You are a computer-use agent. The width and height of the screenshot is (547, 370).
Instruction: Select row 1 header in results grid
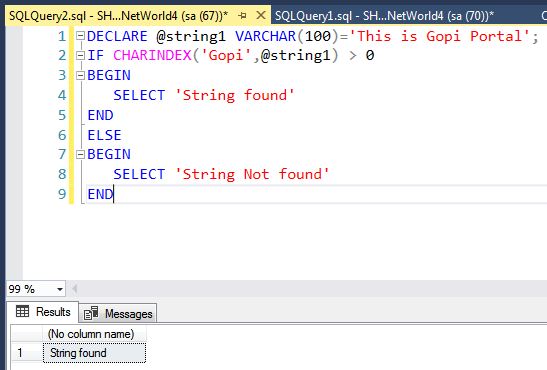[27, 353]
